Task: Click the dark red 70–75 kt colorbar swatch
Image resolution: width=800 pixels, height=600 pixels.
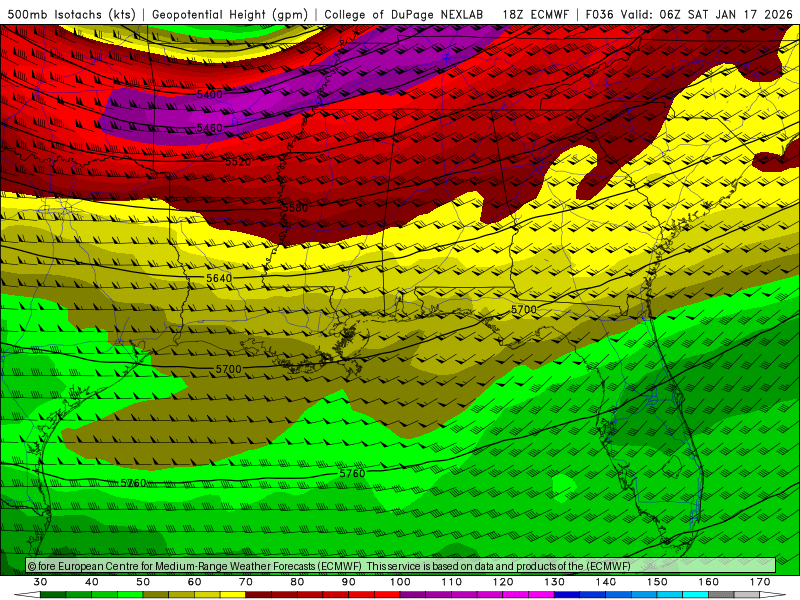Action: [259, 595]
